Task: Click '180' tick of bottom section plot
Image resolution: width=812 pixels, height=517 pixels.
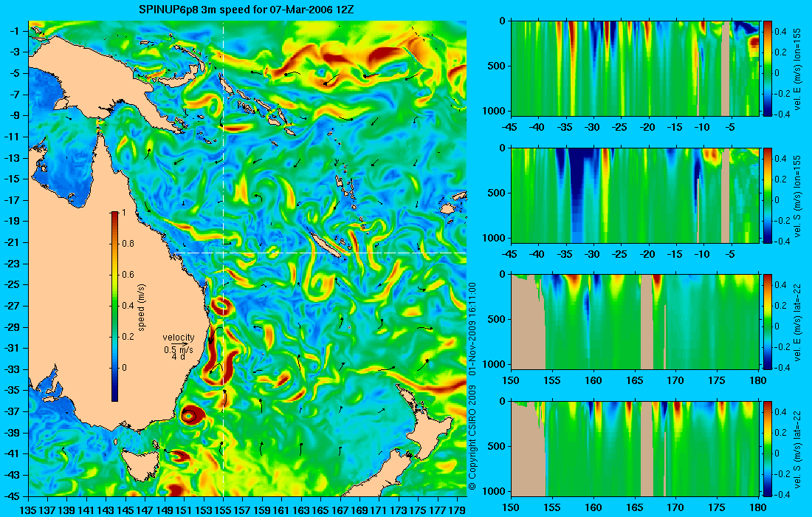Action: pos(757,507)
